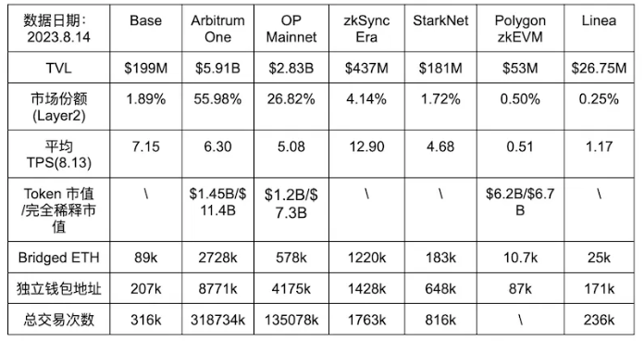Viewport: 644px width, 341px height.
Task: Click the 8771k wallet addresses cell
Action: click(217, 289)
